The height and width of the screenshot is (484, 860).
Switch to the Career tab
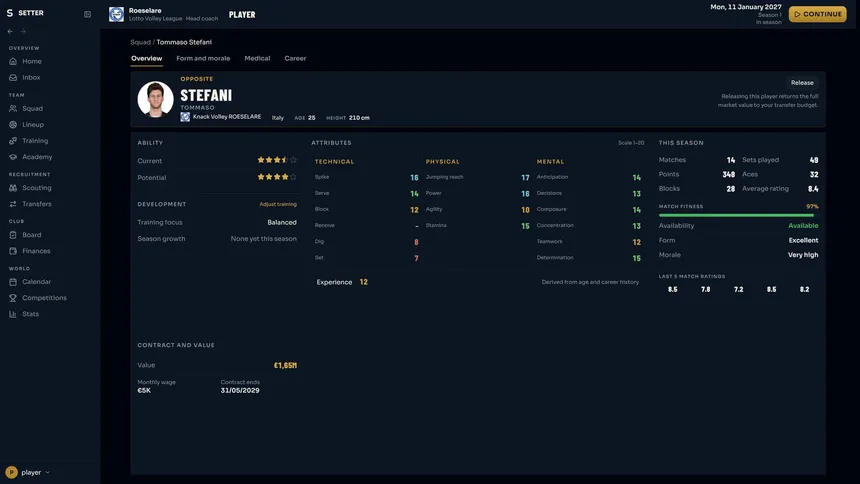295,58
